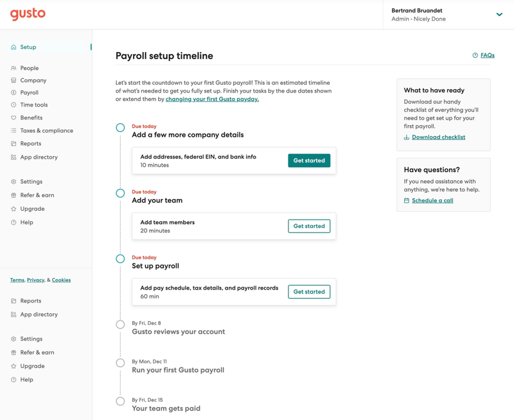Click the Taxes & compliance list icon
Screen dimensions: 514x420
click(14, 130)
